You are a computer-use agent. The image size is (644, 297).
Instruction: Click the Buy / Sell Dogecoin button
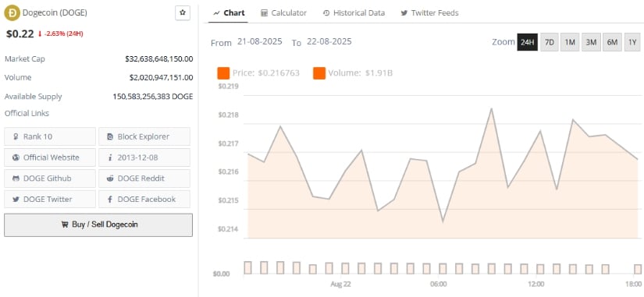tap(98, 225)
